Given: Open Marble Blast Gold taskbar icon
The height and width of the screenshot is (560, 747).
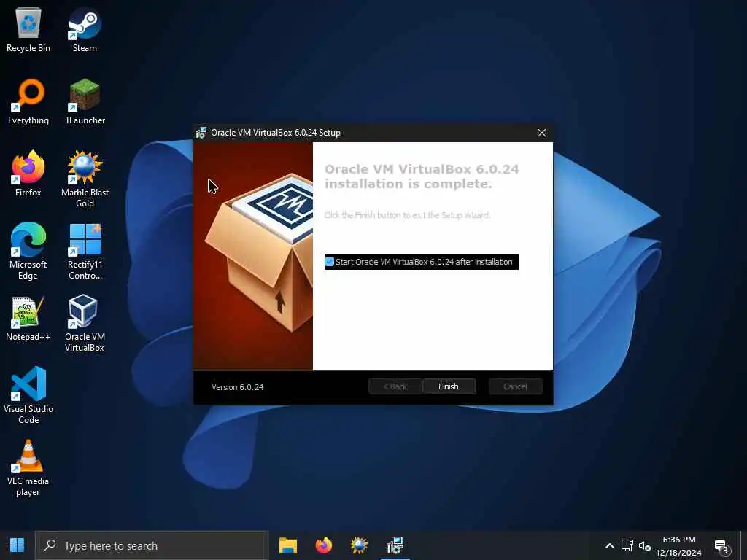Looking at the screenshot, I should tap(359, 545).
